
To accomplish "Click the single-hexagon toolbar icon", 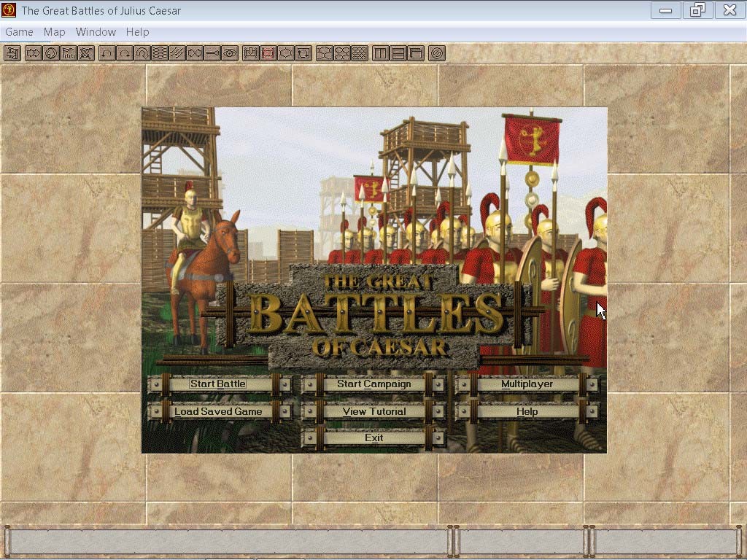I will point(286,52).
